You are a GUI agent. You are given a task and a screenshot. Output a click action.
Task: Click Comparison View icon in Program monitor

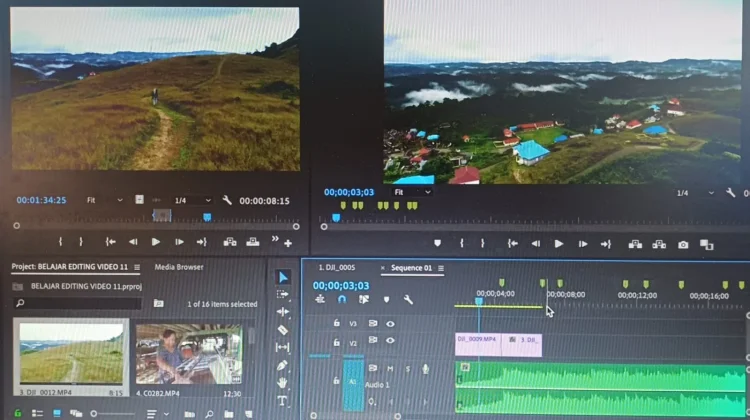click(706, 245)
